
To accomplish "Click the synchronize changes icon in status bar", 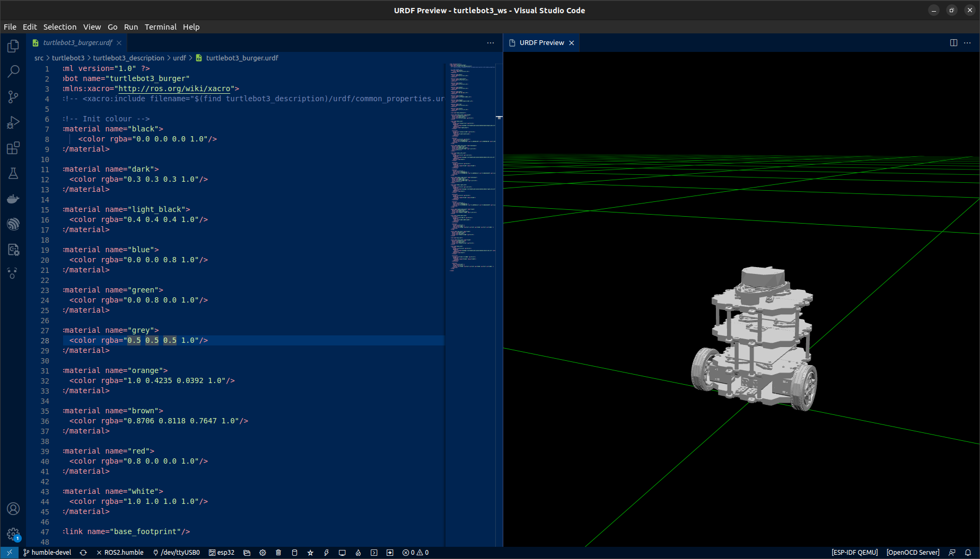I will coord(83,553).
